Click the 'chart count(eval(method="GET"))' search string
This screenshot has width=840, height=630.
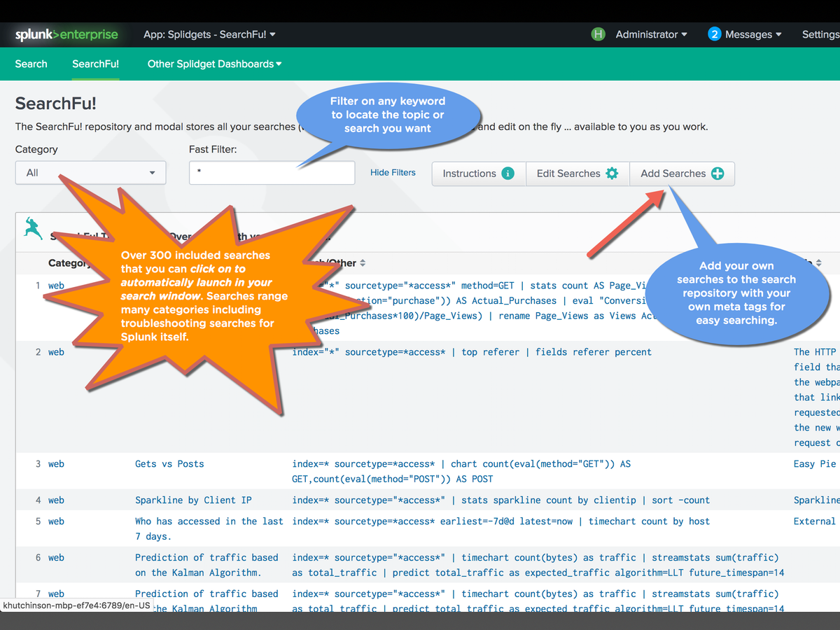pyautogui.click(x=461, y=471)
